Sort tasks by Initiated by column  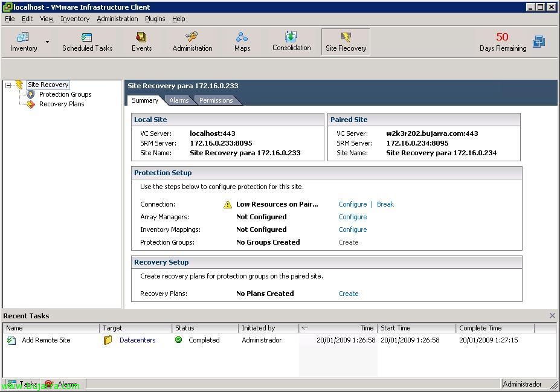[269, 328]
